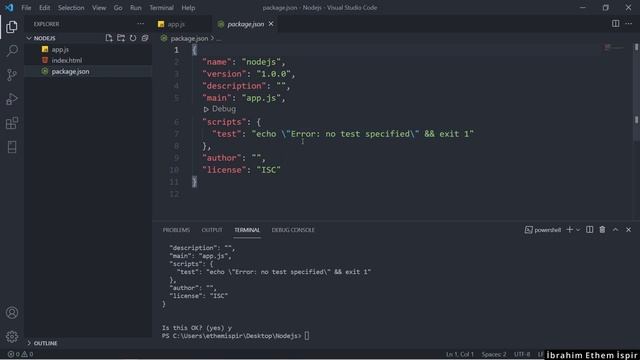Open the Extensions view
This screenshot has height=360, width=640.
click(12, 123)
